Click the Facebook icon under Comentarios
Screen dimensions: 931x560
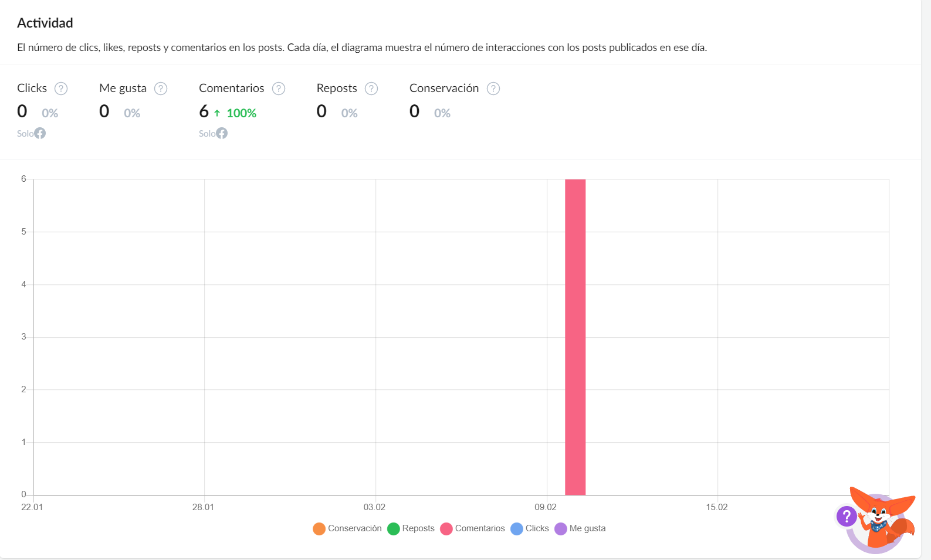tap(222, 133)
